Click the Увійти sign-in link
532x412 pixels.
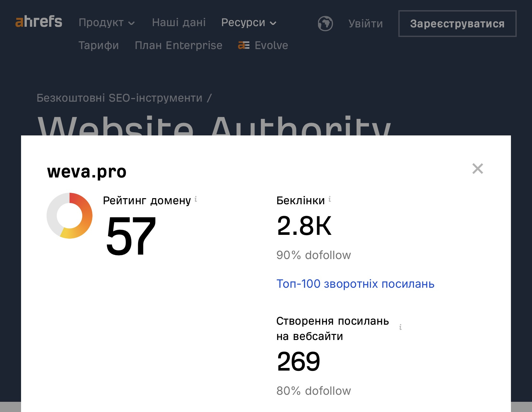tap(366, 24)
